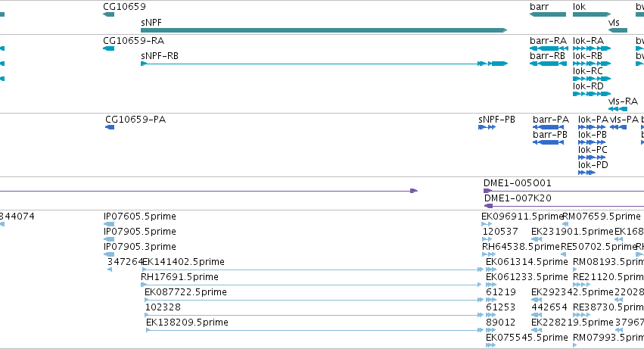Click the DME1-007K20 clone feature line
The height and width of the screenshot is (349, 644).
click(x=564, y=206)
